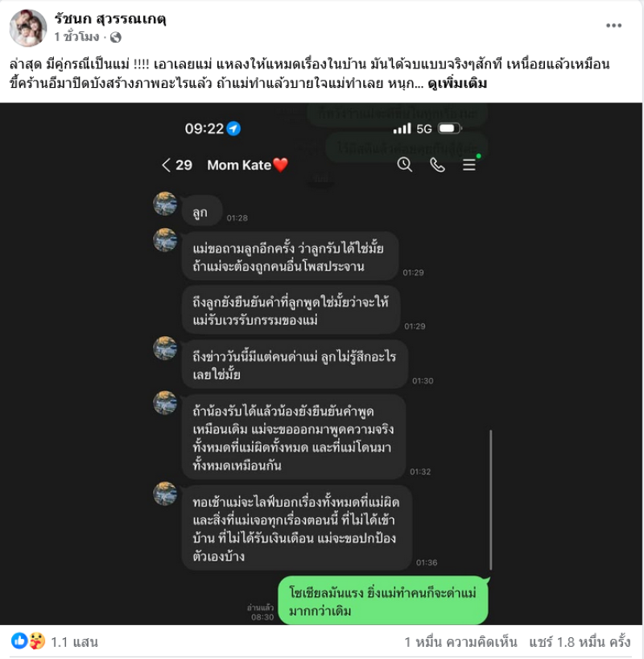Tap the chat search magnifier icon
644x659 pixels.
(405, 164)
